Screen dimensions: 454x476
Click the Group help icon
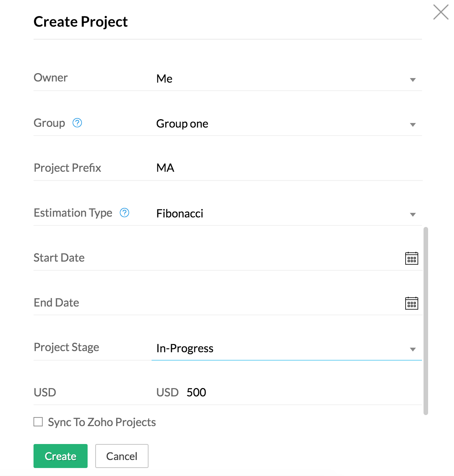[x=77, y=123]
